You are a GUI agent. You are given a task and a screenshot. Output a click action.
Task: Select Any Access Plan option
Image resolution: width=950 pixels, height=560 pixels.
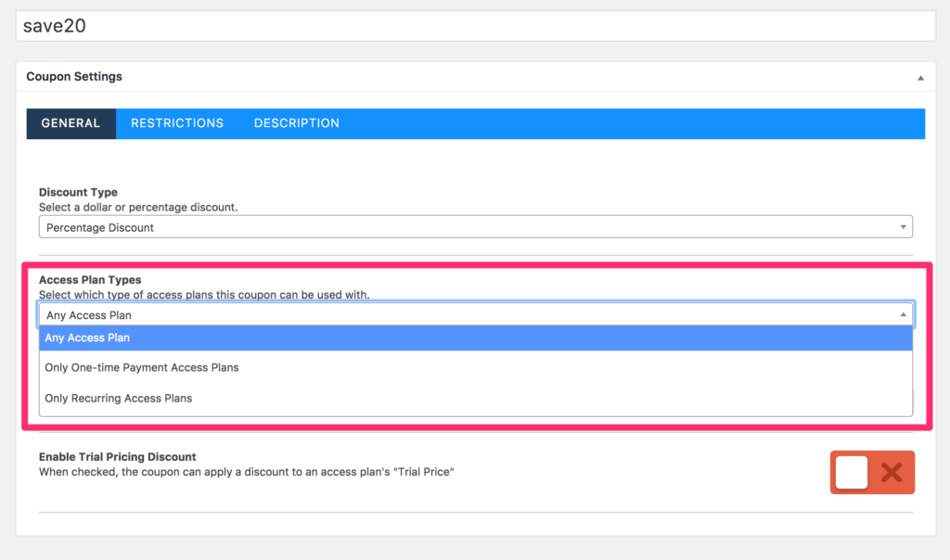pyautogui.click(x=476, y=337)
